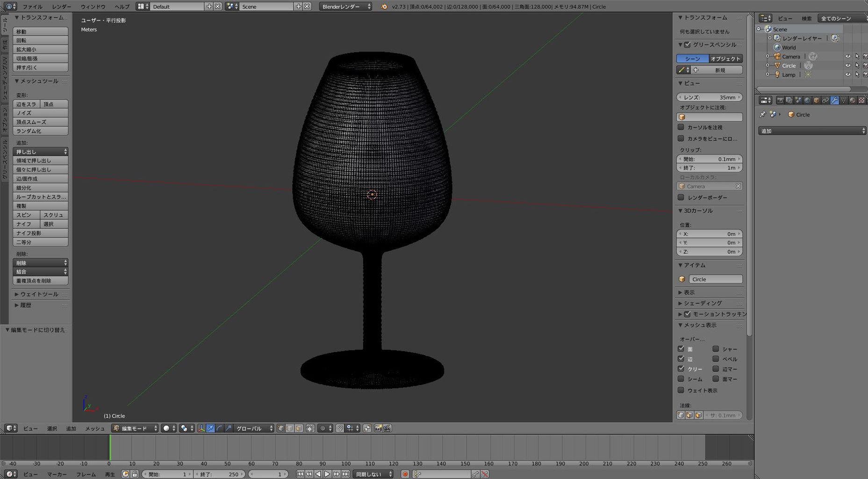The image size is (868, 479).
Task: Enable the lock to cursor checkbox
Action: coord(681,127)
